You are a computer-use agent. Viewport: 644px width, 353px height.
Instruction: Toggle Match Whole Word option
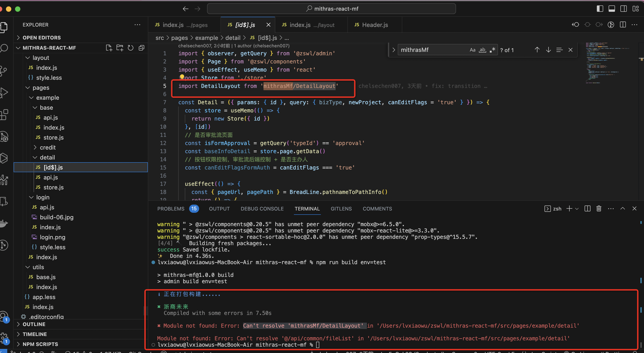coord(482,50)
